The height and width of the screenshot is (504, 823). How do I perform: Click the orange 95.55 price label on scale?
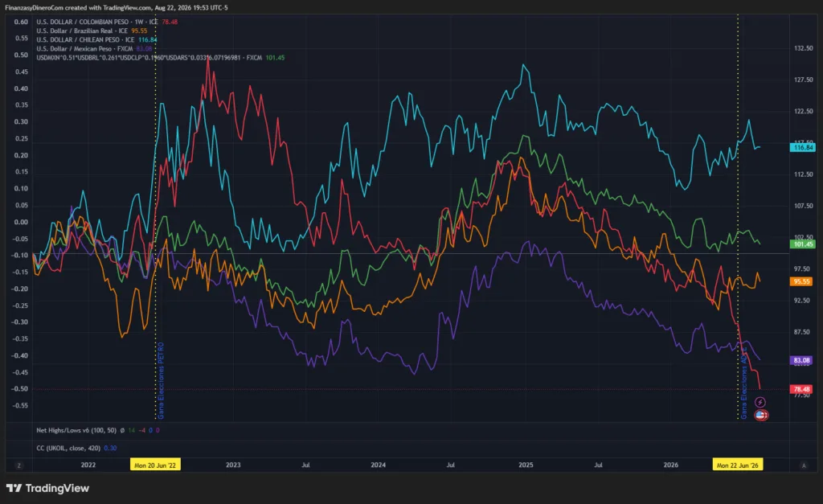pos(801,282)
